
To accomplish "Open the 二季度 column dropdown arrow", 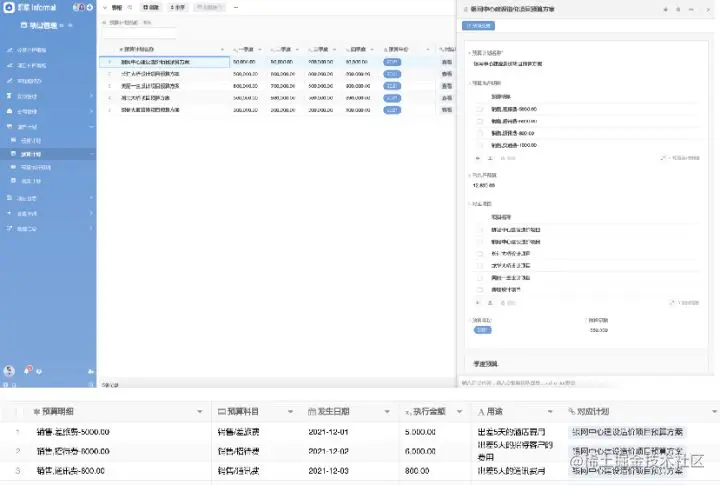I will pyautogui.click(x=297, y=50).
